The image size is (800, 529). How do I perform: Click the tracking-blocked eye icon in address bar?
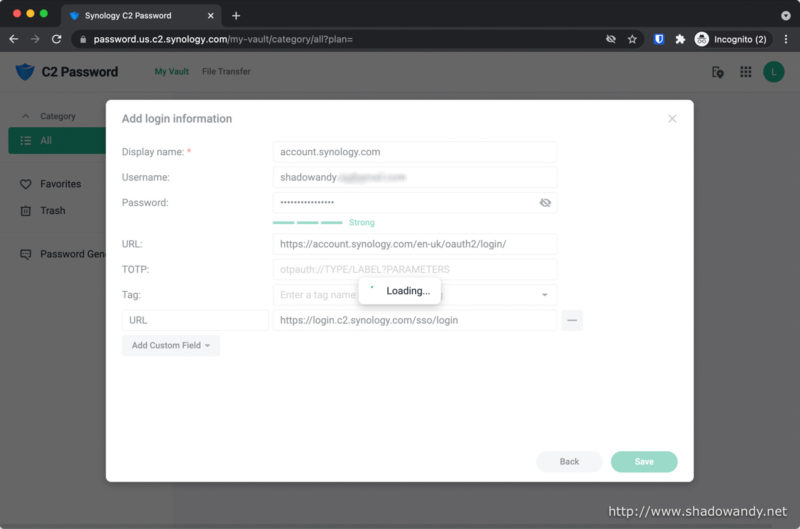[611, 39]
